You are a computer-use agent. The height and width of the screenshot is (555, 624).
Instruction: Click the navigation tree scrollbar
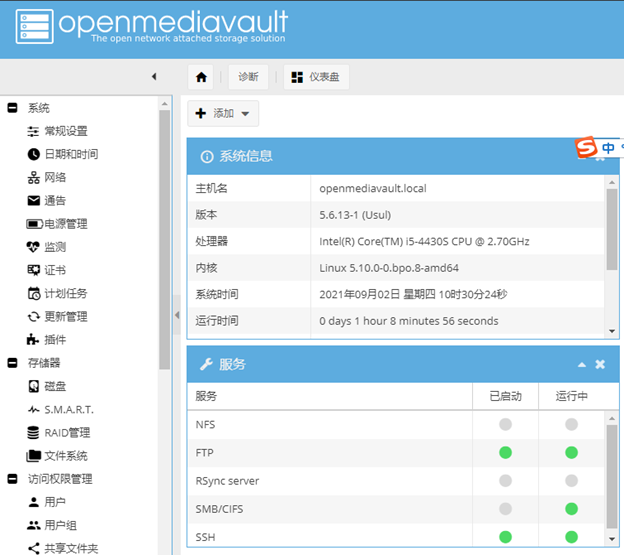(x=164, y=240)
